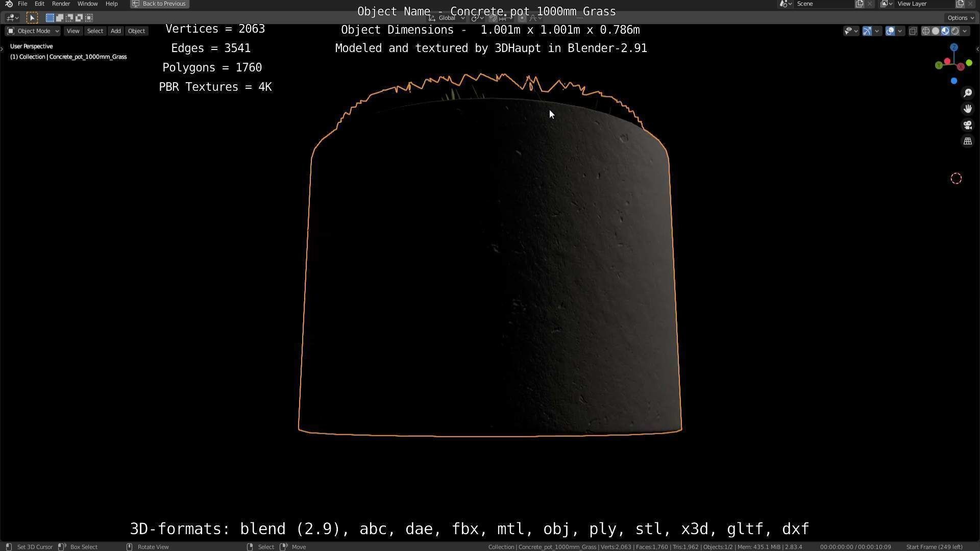Click the Back to Previous button
Screen dimensions: 980x551
click(x=159, y=4)
